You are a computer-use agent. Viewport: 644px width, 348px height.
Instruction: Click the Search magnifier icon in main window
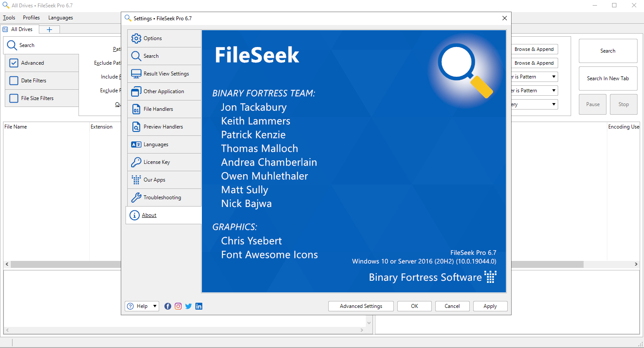click(x=12, y=45)
